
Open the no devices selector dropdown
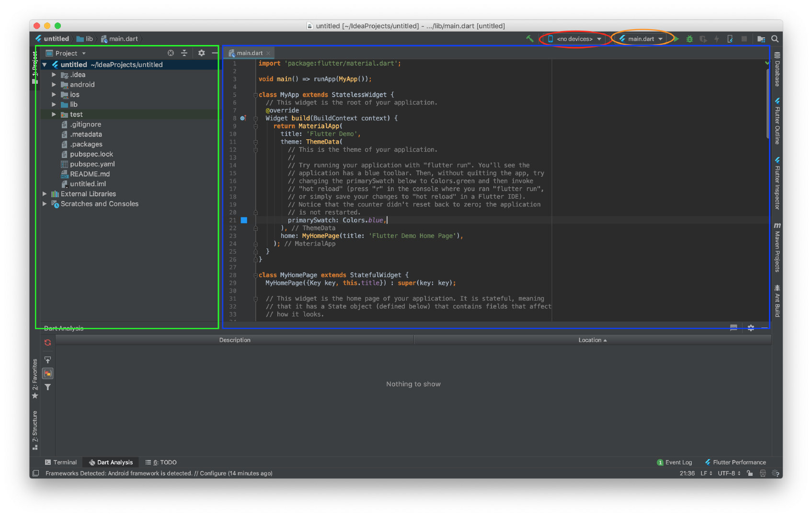click(x=574, y=39)
